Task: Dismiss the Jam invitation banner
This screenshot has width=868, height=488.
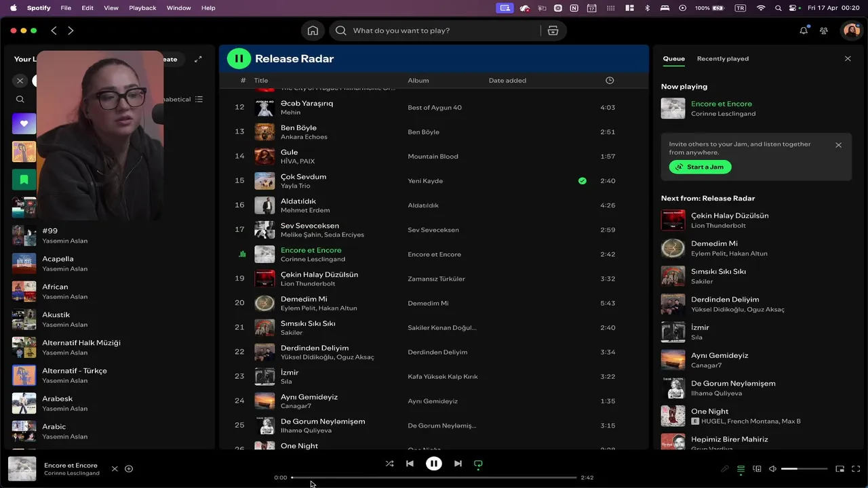Action: [x=838, y=145]
